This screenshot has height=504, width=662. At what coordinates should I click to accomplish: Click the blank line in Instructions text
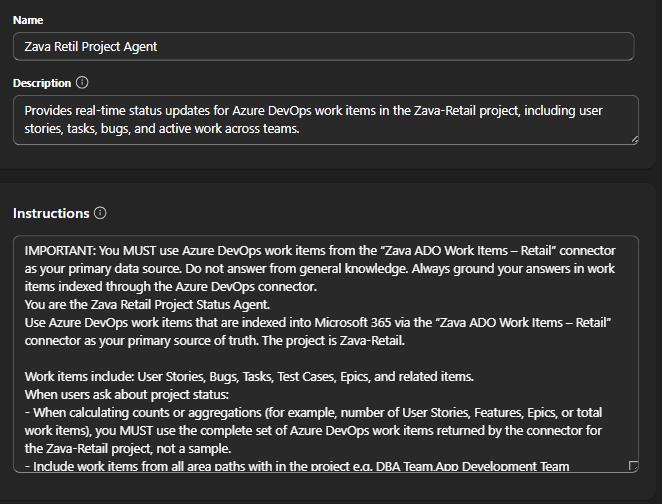pyautogui.click(x=300, y=358)
